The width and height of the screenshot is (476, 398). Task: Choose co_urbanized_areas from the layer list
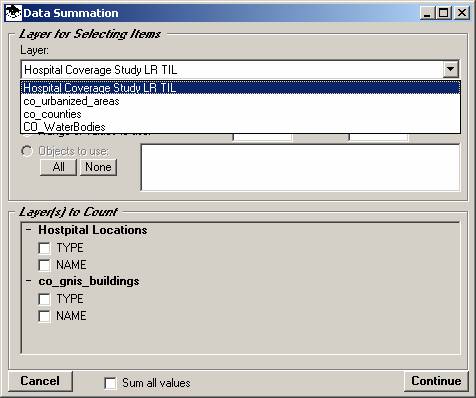click(x=240, y=101)
